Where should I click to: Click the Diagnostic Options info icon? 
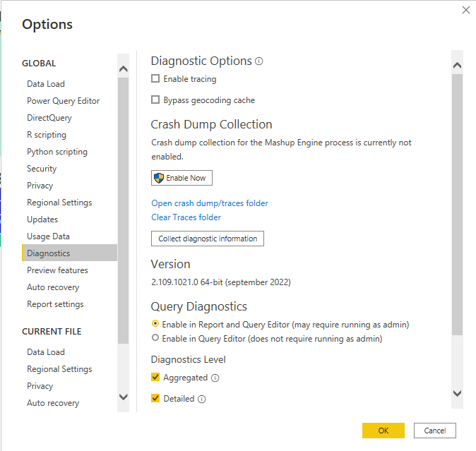coord(258,61)
